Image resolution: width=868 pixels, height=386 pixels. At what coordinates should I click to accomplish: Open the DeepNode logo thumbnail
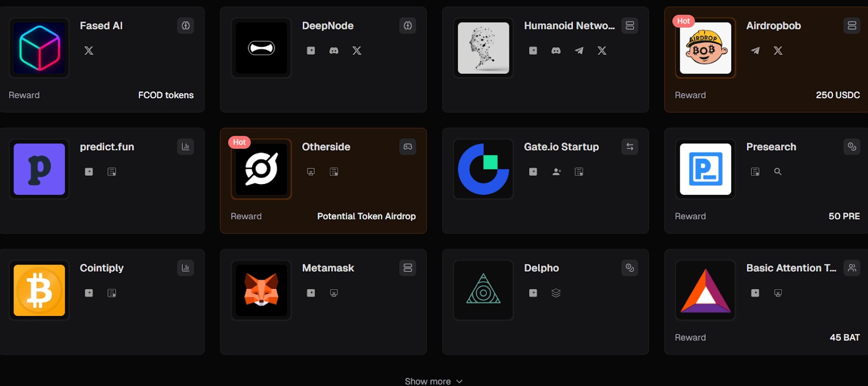tap(261, 48)
